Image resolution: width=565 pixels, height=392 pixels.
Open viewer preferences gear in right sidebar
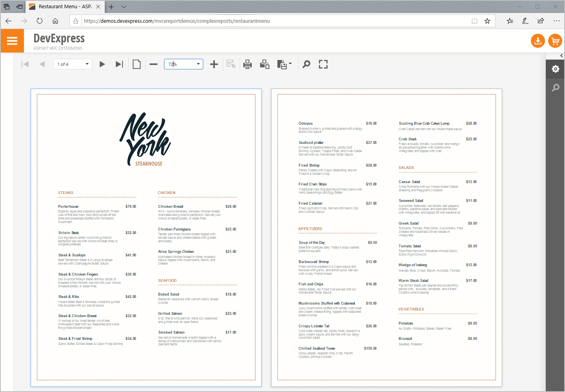[x=555, y=69]
